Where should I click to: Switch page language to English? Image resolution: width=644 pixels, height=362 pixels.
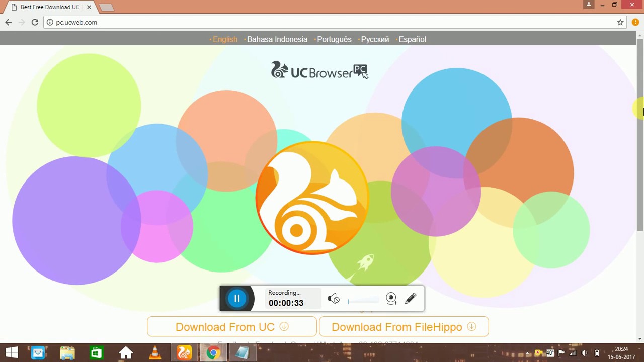pyautogui.click(x=224, y=39)
